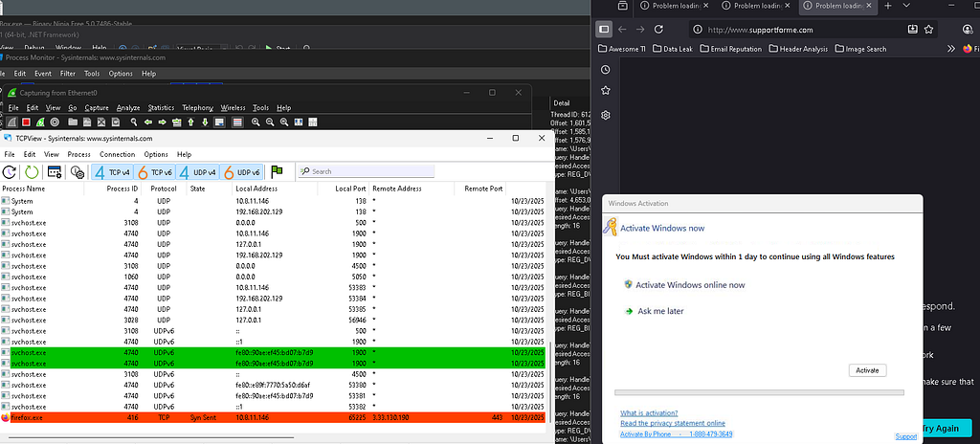Zoom in on Wireshark packet text
Screen dimensions: 980x444
(256, 122)
